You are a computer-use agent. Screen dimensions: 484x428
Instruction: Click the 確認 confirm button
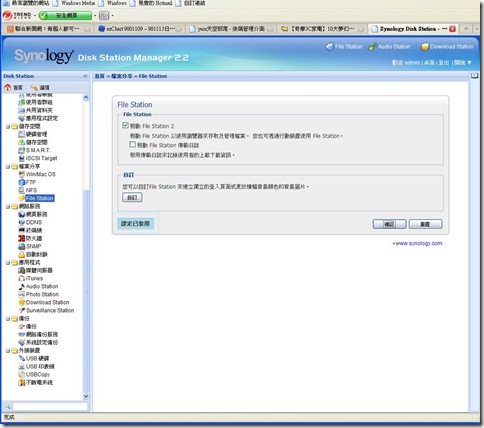(x=389, y=224)
